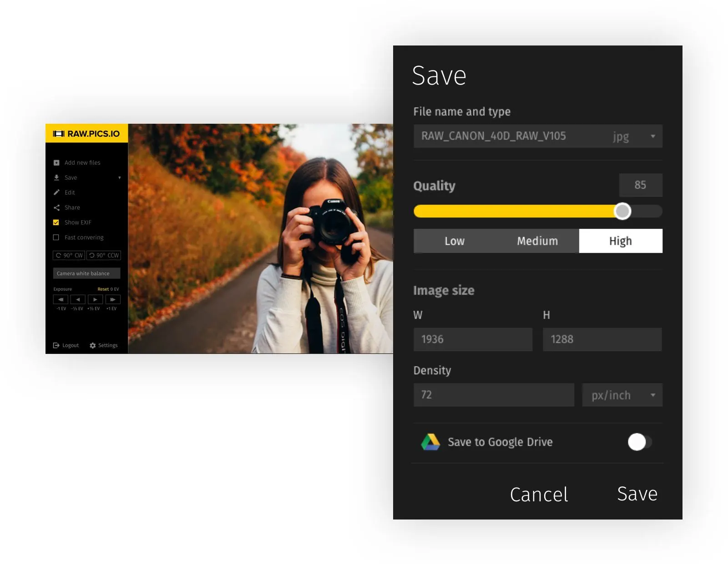
Task: Click the Logout icon
Action: (56, 346)
